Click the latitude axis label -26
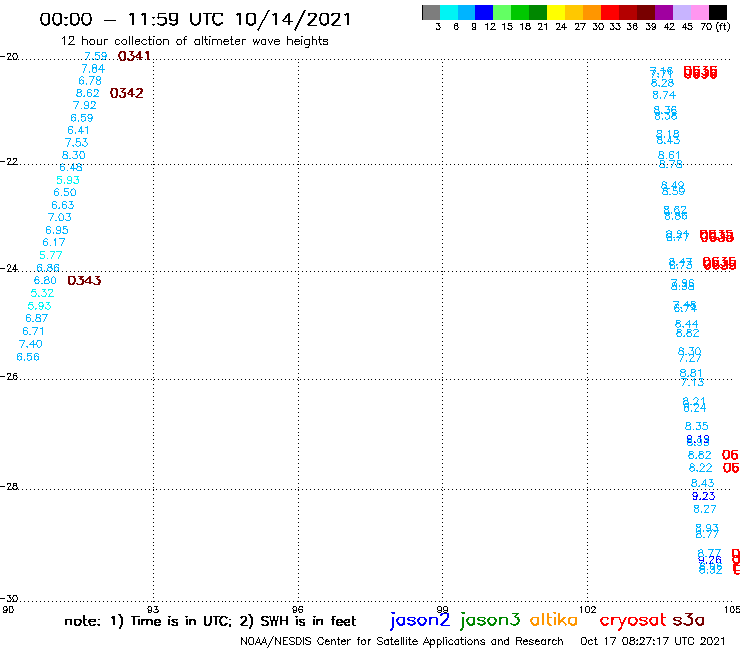 click(x=9, y=377)
